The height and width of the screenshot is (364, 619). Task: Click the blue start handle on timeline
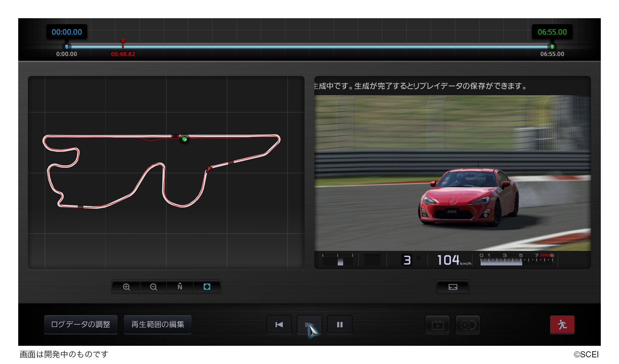[x=67, y=47]
